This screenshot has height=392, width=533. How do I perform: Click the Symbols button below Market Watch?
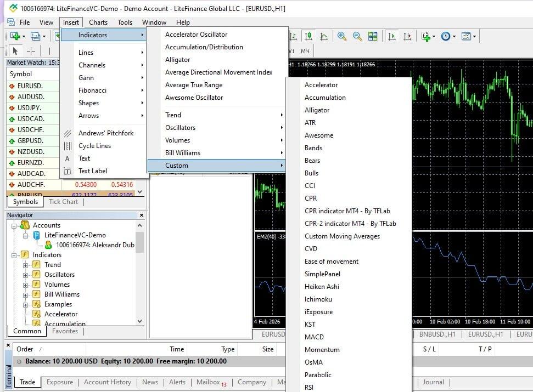25,201
